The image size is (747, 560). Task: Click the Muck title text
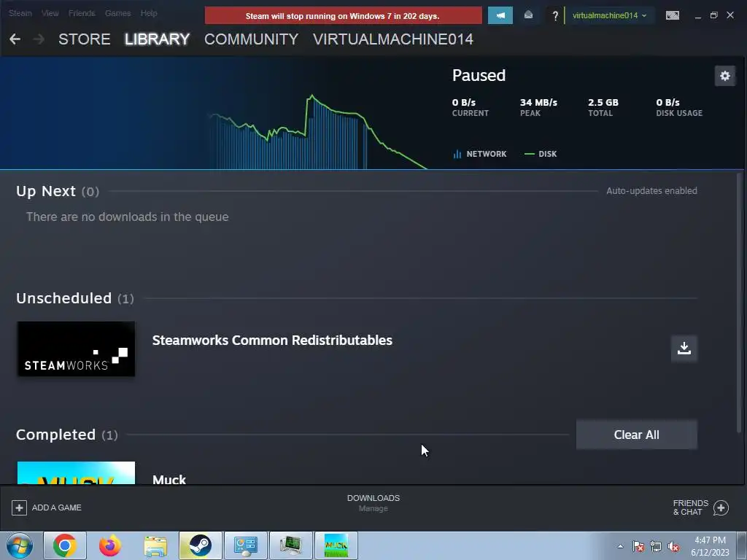click(169, 479)
